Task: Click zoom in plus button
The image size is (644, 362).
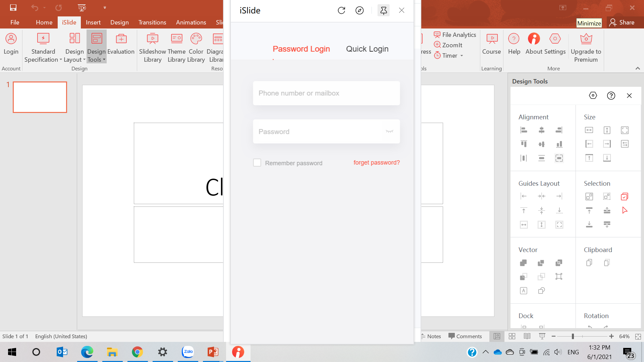Action: coord(611,336)
